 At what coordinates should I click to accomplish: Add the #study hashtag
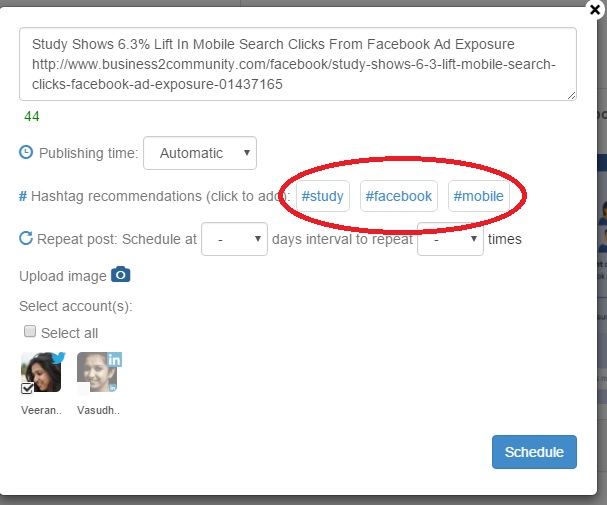click(x=322, y=196)
